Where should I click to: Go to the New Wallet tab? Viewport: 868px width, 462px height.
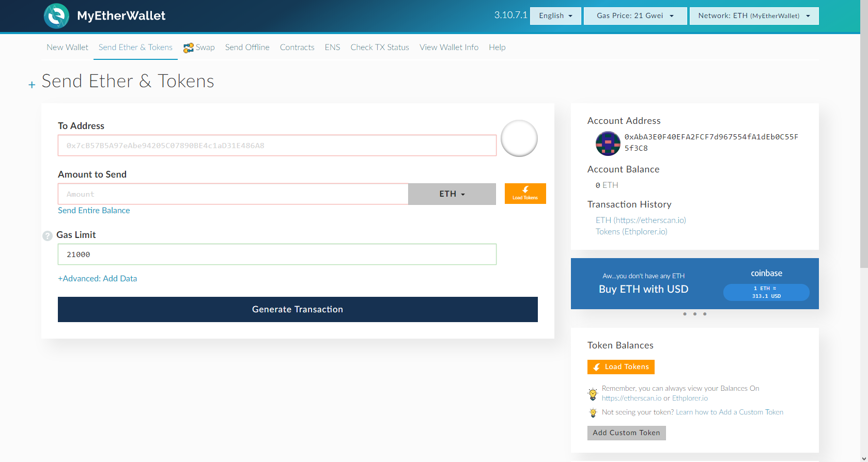tap(67, 47)
